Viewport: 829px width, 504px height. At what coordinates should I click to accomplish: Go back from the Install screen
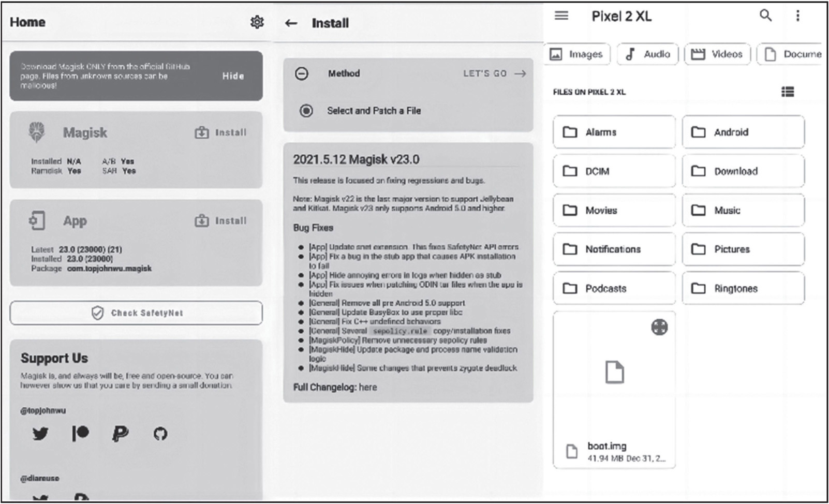pyautogui.click(x=291, y=23)
